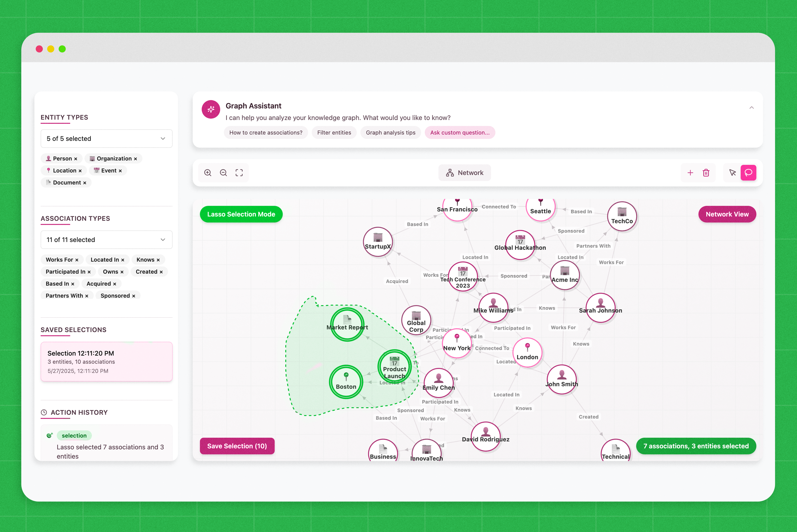Click the yellow minimize window dot
The height and width of the screenshot is (532, 797).
click(x=50, y=49)
